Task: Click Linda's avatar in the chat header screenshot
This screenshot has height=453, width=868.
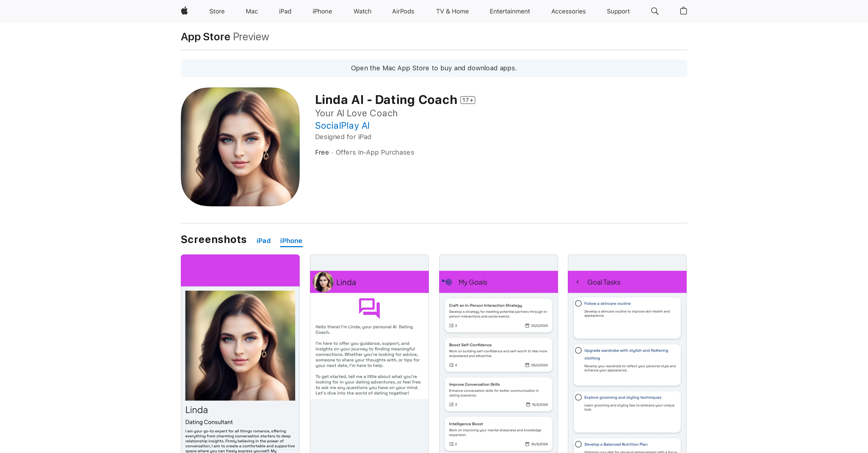Action: click(323, 282)
